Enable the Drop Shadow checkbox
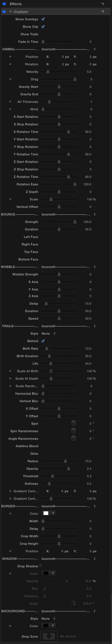The width and height of the screenshot is (112, 644). point(41,566)
